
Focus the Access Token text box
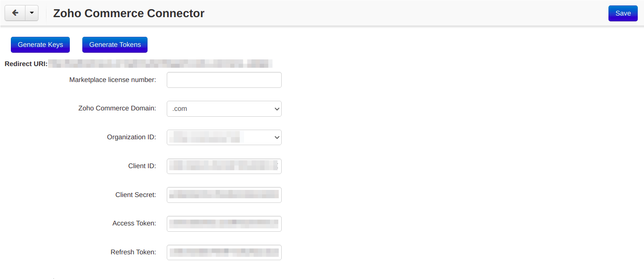[224, 224]
